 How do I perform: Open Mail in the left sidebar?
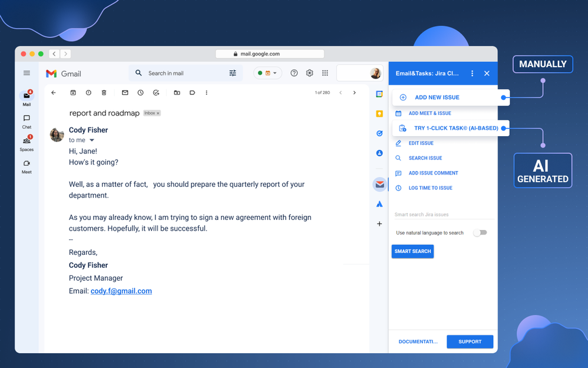[x=27, y=98]
